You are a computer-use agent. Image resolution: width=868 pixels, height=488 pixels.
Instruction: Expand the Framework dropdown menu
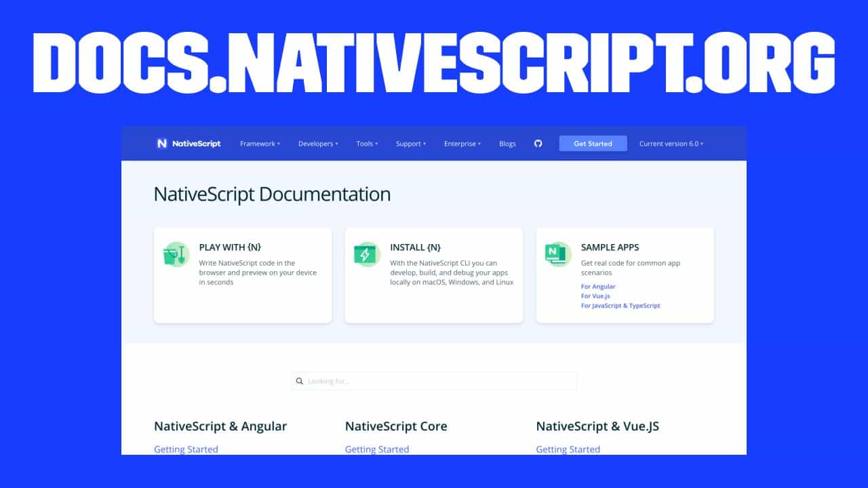coord(260,144)
